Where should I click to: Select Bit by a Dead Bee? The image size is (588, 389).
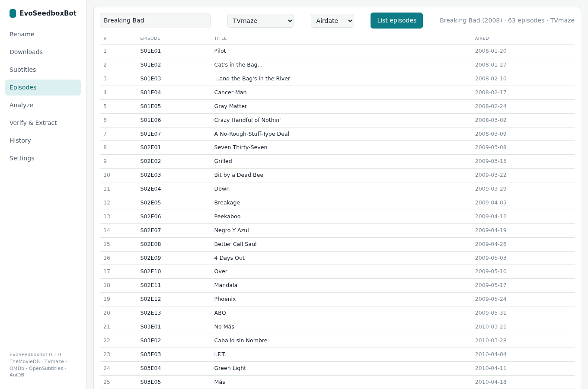coord(239,175)
